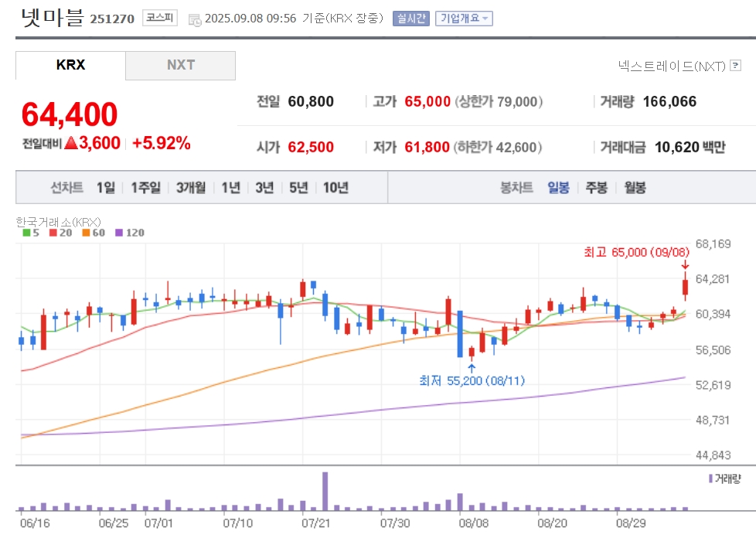Click the 최저 55,200 low marker arrow
756x545 pixels.
coord(472,369)
